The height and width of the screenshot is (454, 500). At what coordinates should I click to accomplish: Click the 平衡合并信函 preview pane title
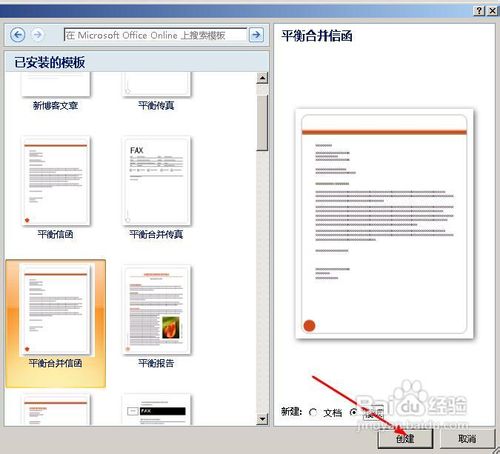click(x=317, y=36)
